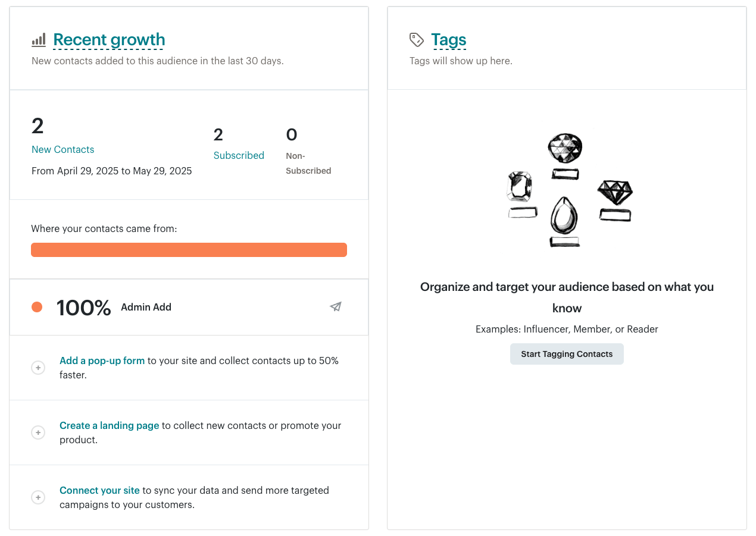Screen dimensions: 756x536
Task: Click the jewels illustration in the Tags panel
Action: tap(567, 190)
